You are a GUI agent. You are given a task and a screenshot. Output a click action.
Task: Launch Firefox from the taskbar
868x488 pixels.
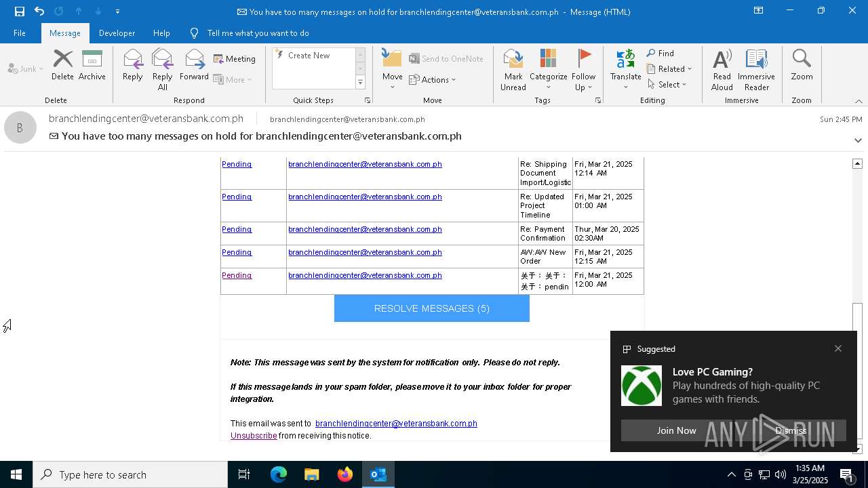pos(345,474)
